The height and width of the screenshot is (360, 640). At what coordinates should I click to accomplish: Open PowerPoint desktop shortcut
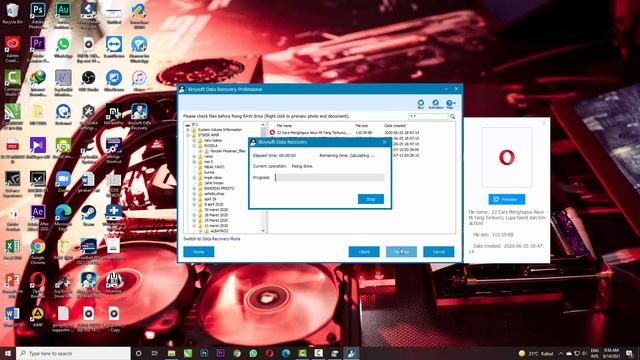(x=12, y=285)
